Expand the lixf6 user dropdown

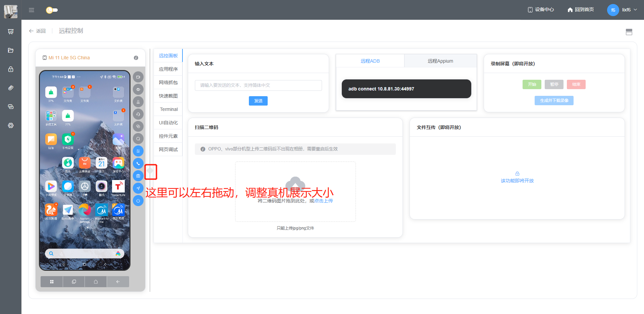[x=630, y=10]
